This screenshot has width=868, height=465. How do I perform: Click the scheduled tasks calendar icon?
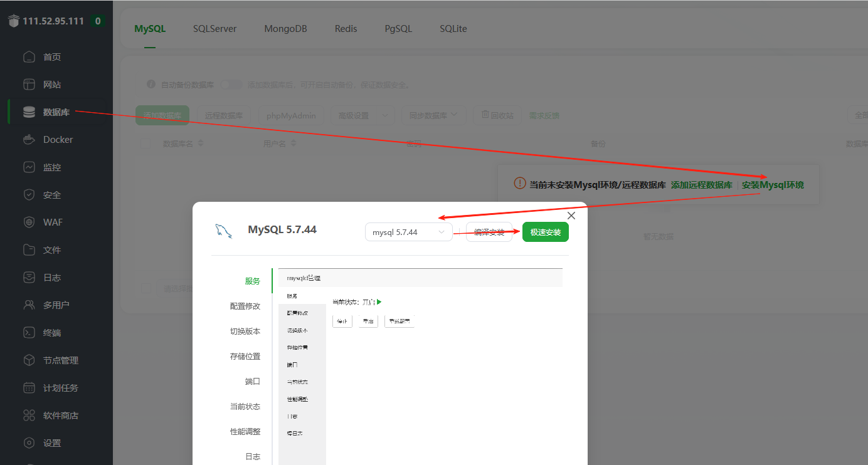click(x=29, y=388)
